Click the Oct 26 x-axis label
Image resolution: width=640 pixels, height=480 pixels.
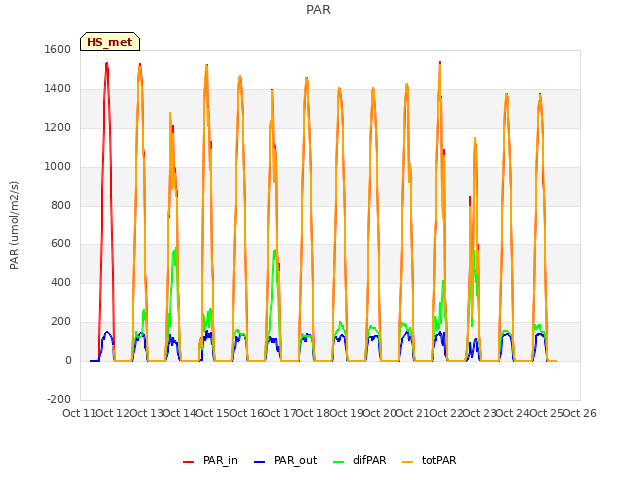[x=580, y=413]
